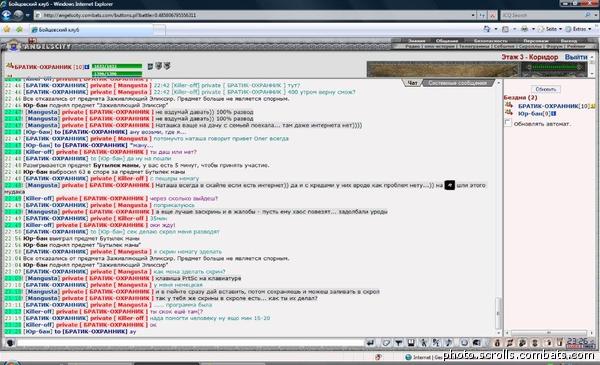Expand the print options dropdown arrow

pos(533,29)
